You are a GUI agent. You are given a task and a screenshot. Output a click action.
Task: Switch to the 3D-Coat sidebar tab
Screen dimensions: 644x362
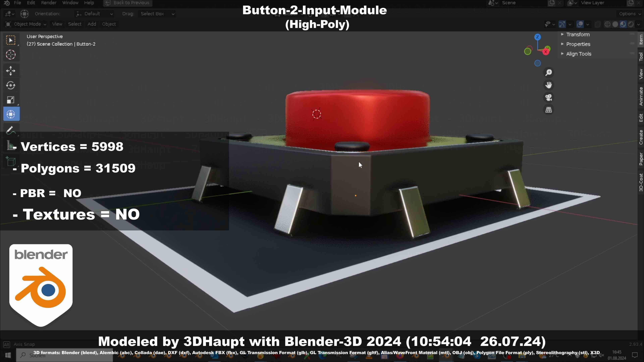click(641, 182)
